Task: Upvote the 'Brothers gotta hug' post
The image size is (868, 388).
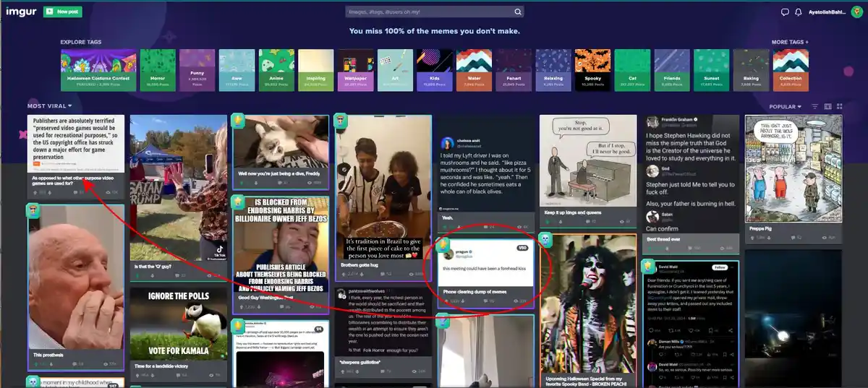Action: [345, 275]
